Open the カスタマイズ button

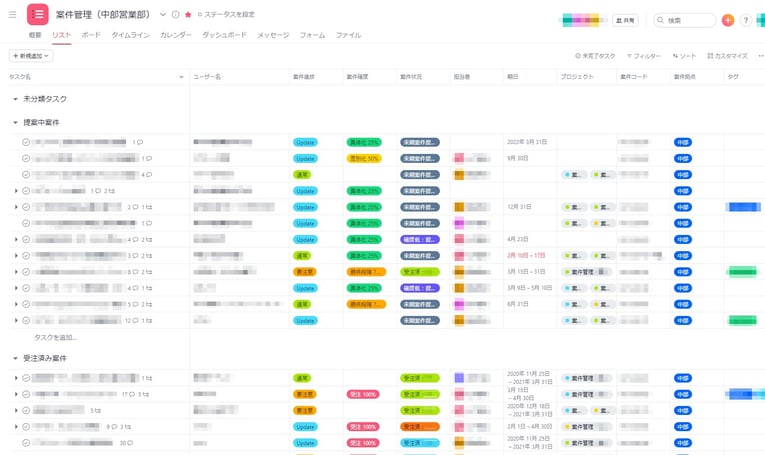coord(727,56)
